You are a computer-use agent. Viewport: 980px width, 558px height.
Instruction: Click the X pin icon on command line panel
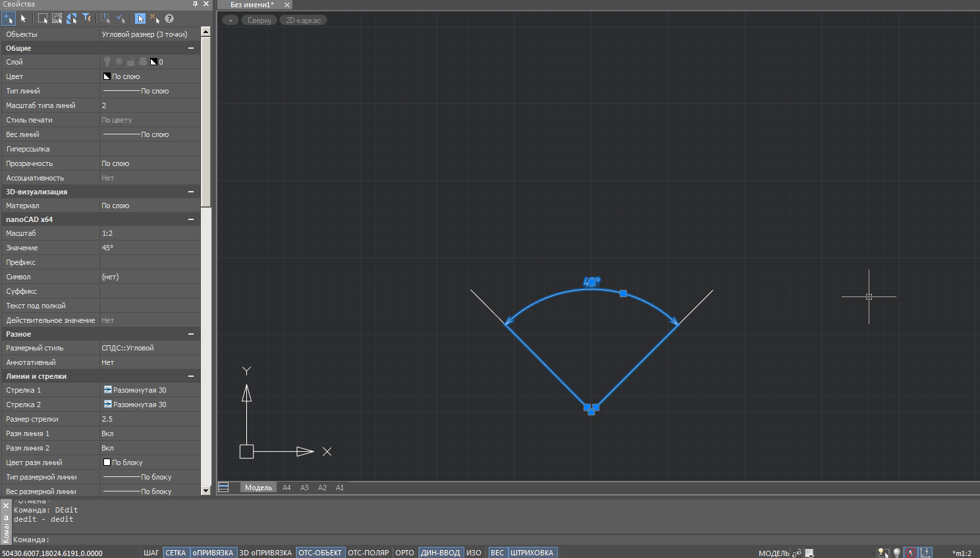6,506
